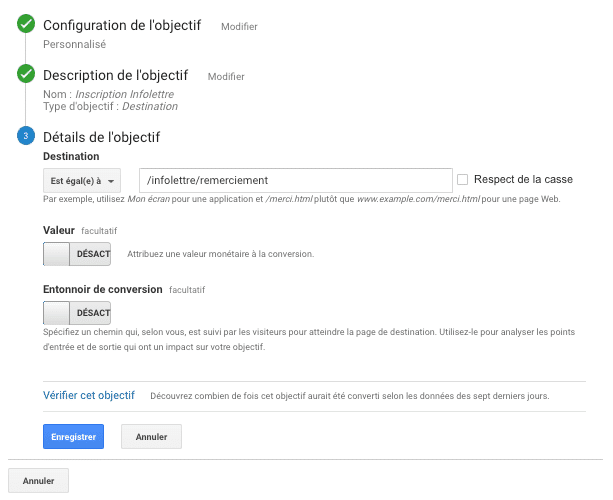Click the Inscription Infolettre goal name text
Screen dimensions: 613x500
[124, 94]
